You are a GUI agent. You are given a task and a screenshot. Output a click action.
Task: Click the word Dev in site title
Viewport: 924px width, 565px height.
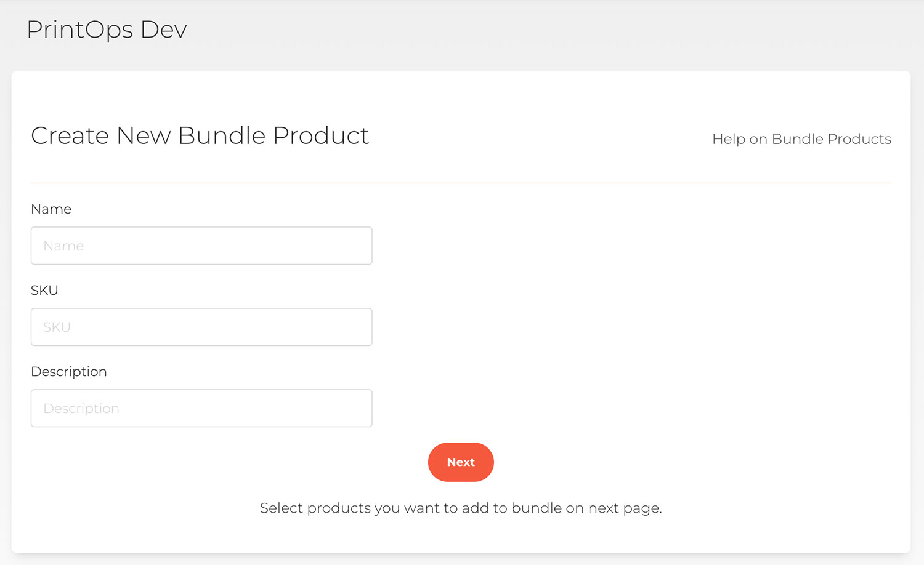[x=163, y=30]
